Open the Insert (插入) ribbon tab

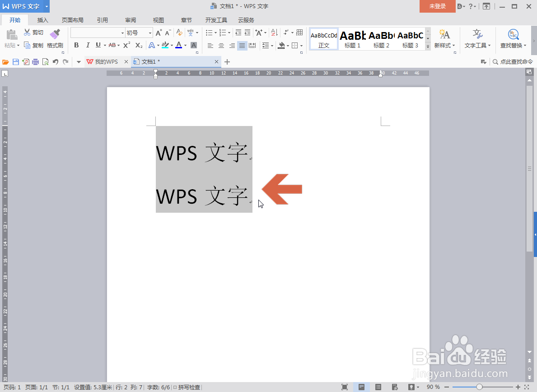pos(43,20)
